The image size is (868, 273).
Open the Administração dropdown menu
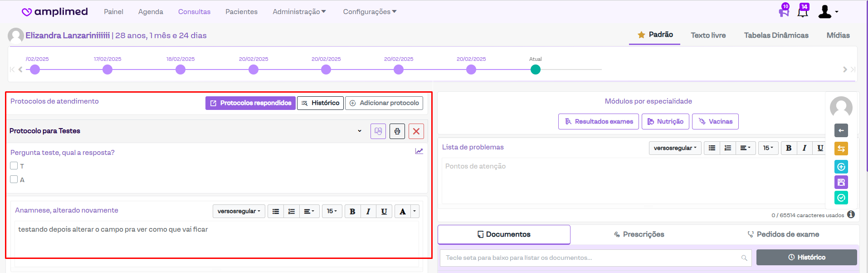click(x=299, y=12)
